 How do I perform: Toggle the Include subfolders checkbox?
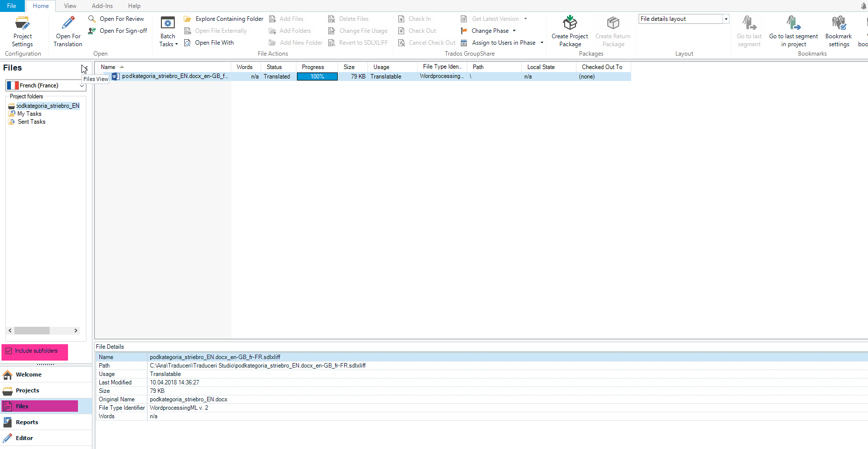(x=9, y=351)
